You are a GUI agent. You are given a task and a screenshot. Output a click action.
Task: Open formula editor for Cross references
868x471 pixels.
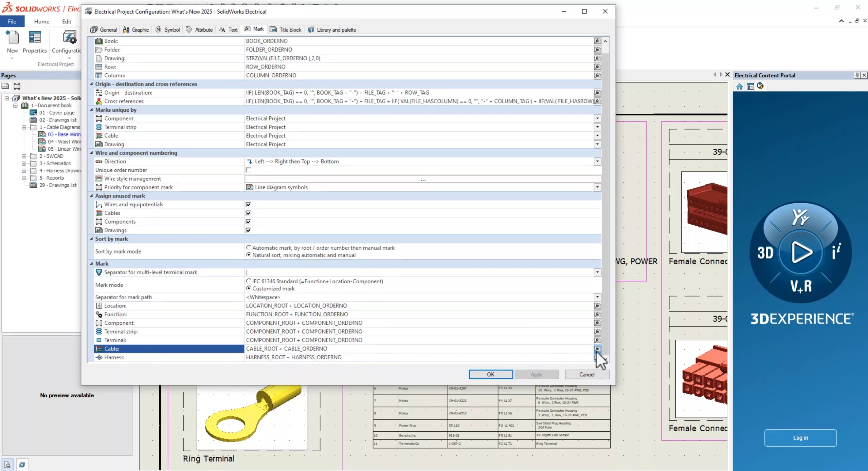597,101
